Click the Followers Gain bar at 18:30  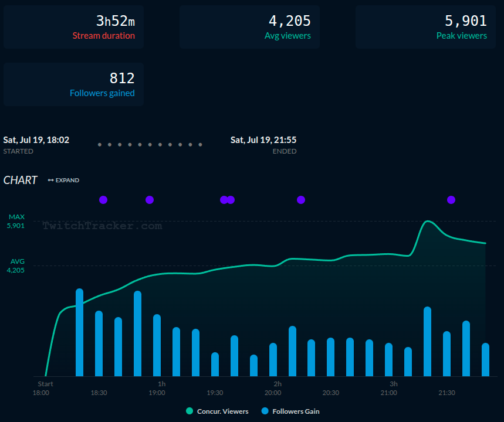tap(99, 343)
